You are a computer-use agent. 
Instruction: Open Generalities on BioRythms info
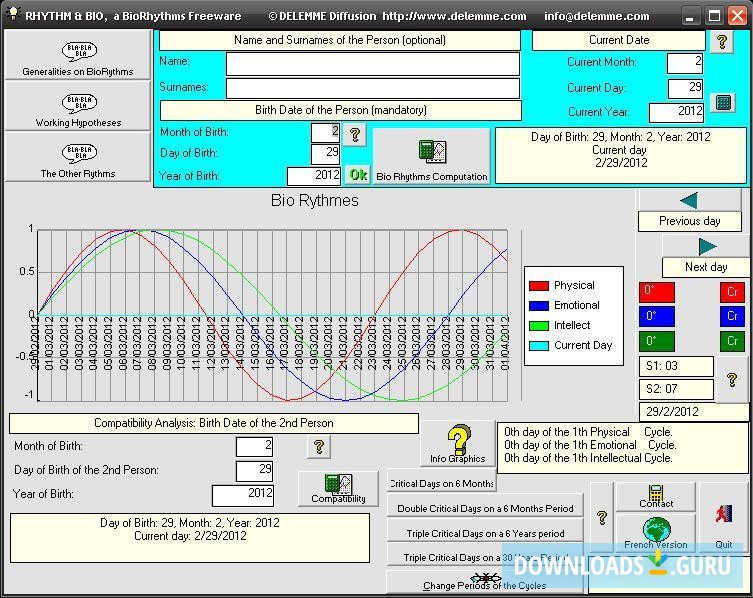coord(78,55)
